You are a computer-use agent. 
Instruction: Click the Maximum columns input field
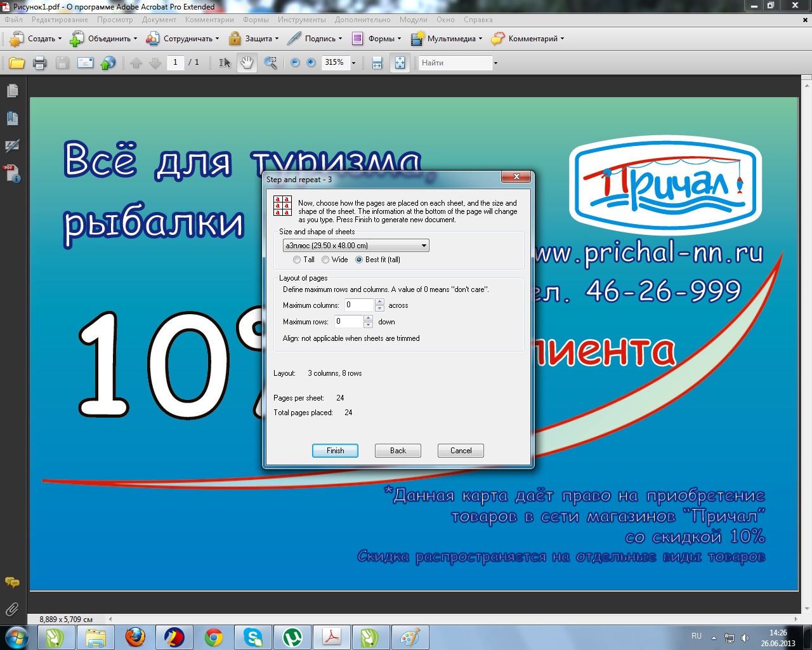(360, 305)
